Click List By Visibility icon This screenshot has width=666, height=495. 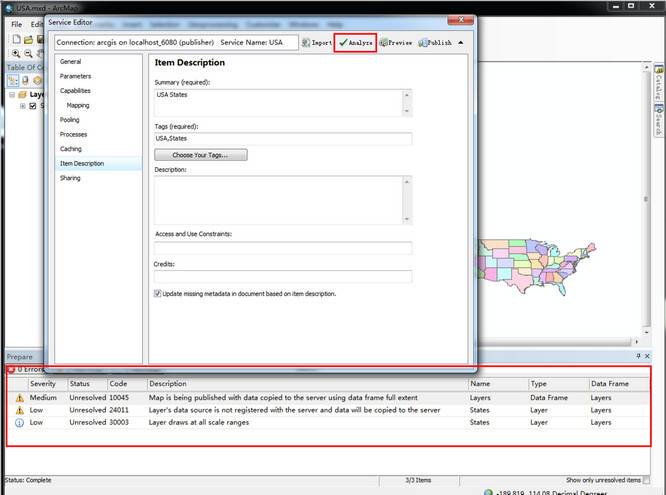[x=37, y=80]
